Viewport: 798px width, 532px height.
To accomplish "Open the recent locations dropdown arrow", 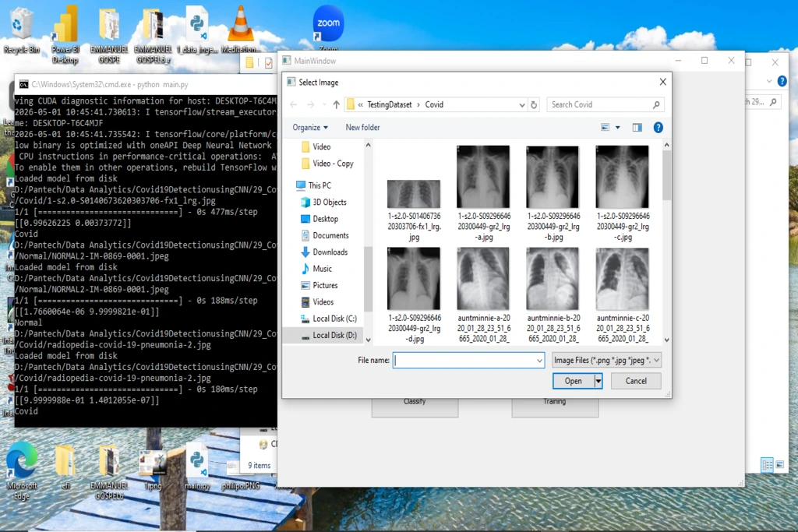I will 324,105.
